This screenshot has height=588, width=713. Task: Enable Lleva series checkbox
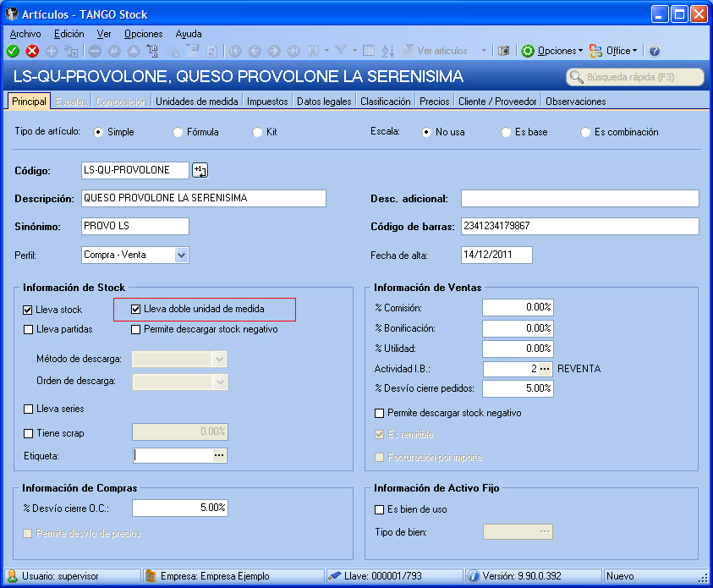(x=28, y=409)
